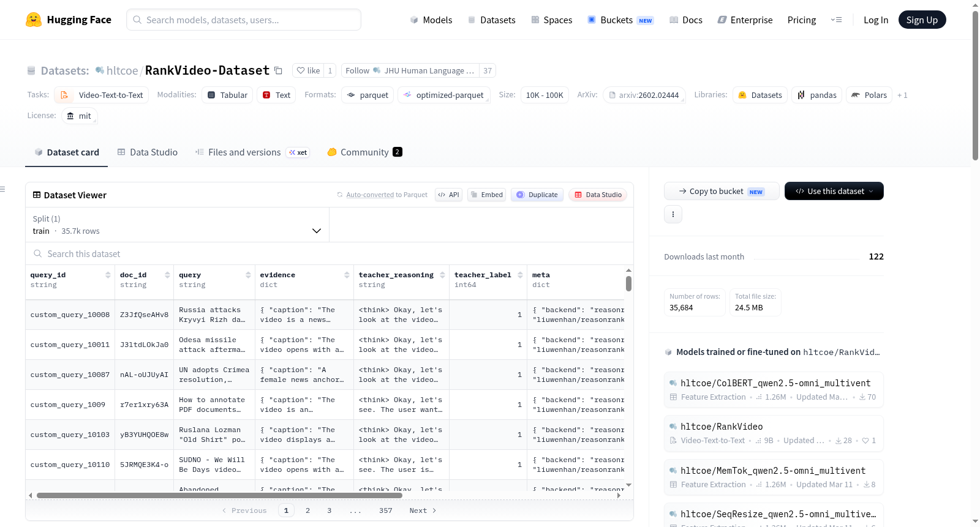Copy the dataset name with the copy icon

pyautogui.click(x=278, y=70)
